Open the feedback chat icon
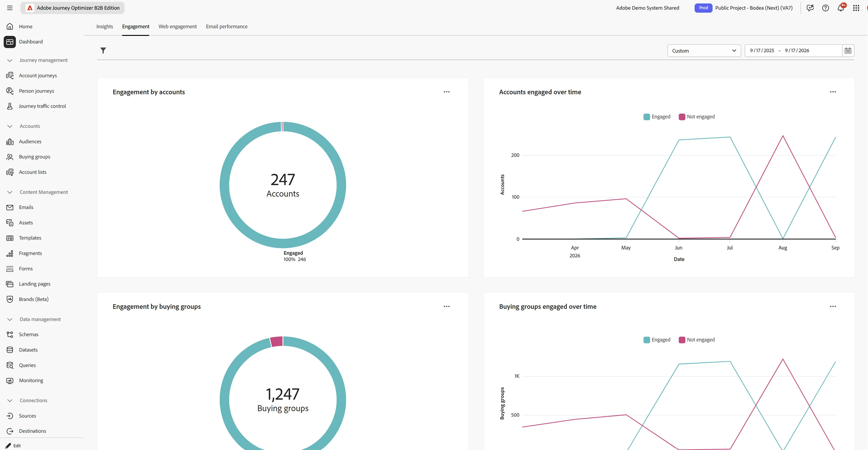Screen dimensions: 868x450 tap(810, 8)
